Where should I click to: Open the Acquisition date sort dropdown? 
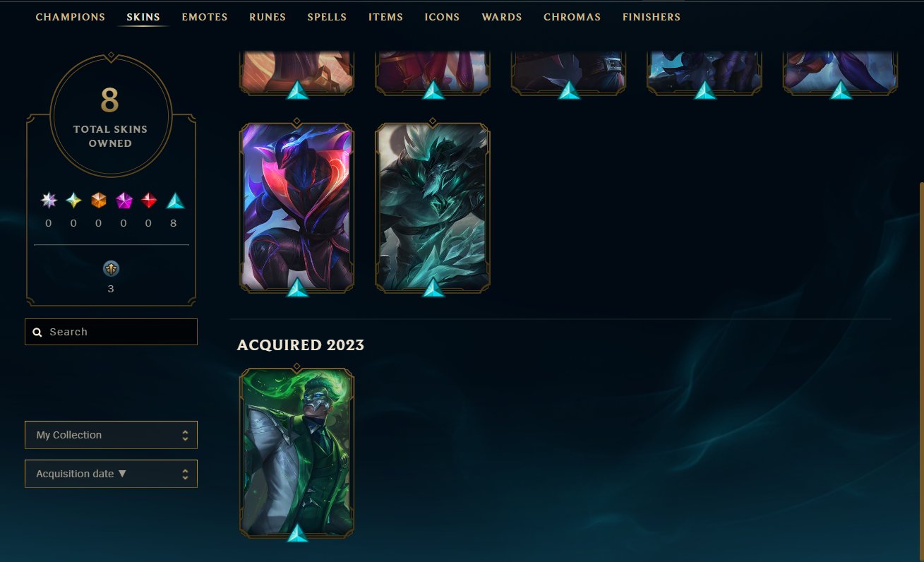111,474
